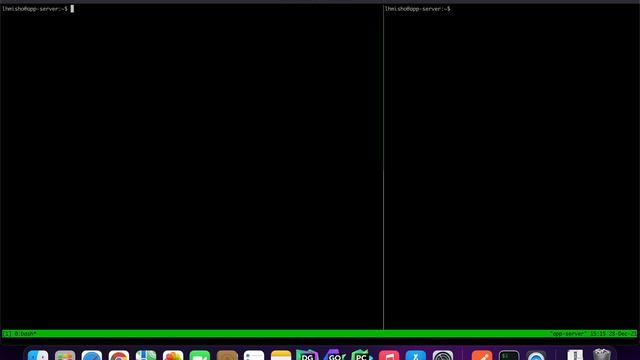Open Maps from the Dock
This screenshot has width=640, height=360.
click(146, 356)
